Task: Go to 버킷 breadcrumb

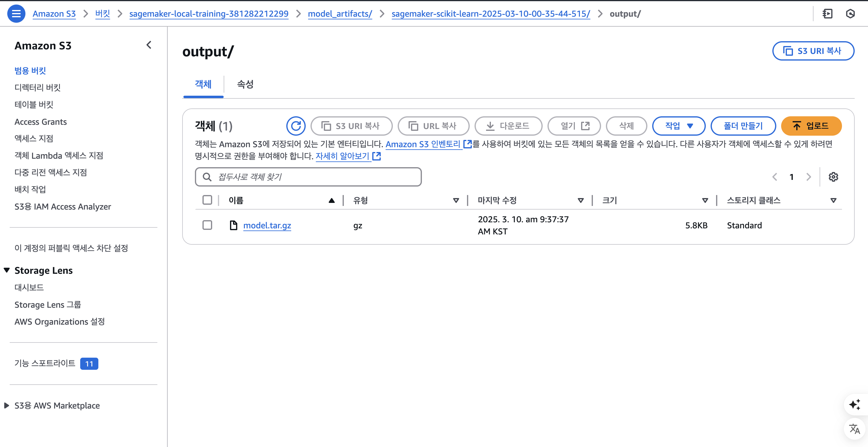Action: [102, 14]
